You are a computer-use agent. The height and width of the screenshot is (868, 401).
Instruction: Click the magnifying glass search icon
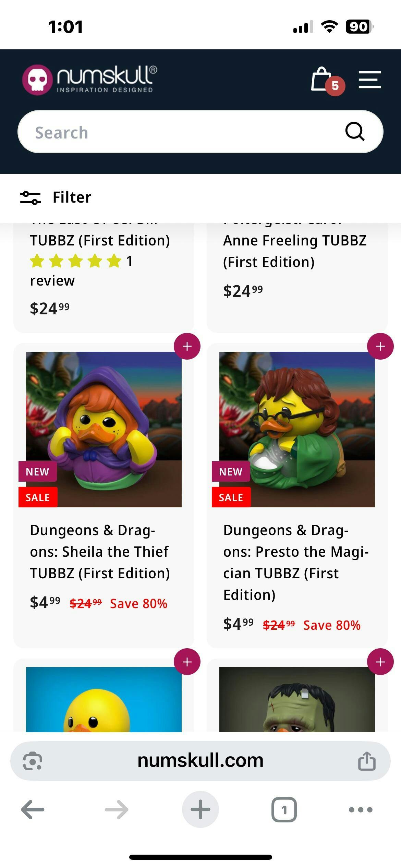[354, 132]
